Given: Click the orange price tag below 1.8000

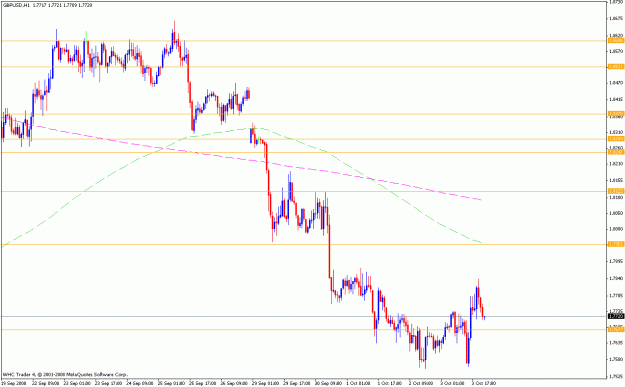Looking at the screenshot, I should [x=615, y=244].
